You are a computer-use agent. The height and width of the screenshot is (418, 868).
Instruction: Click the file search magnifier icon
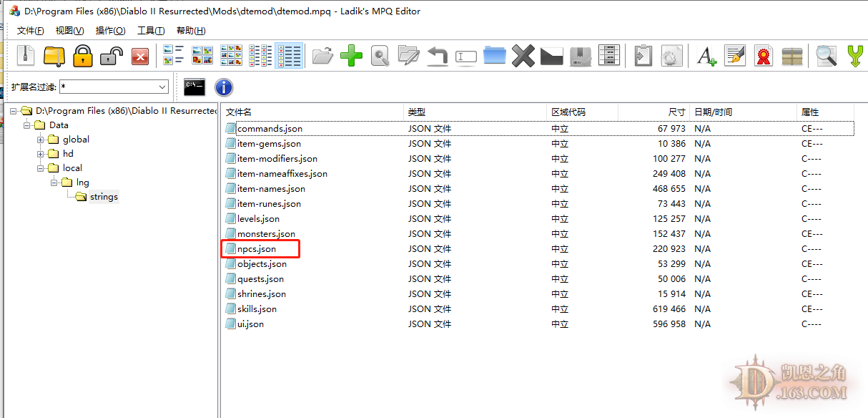(x=380, y=56)
